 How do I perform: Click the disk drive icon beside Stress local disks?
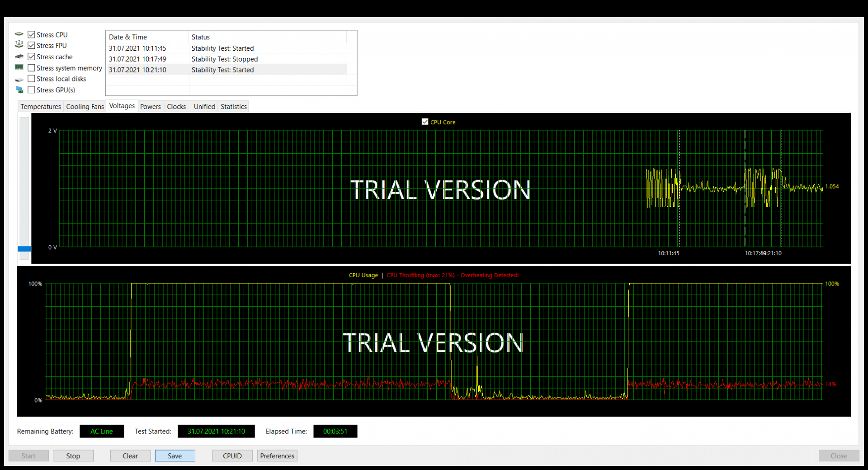coord(19,80)
